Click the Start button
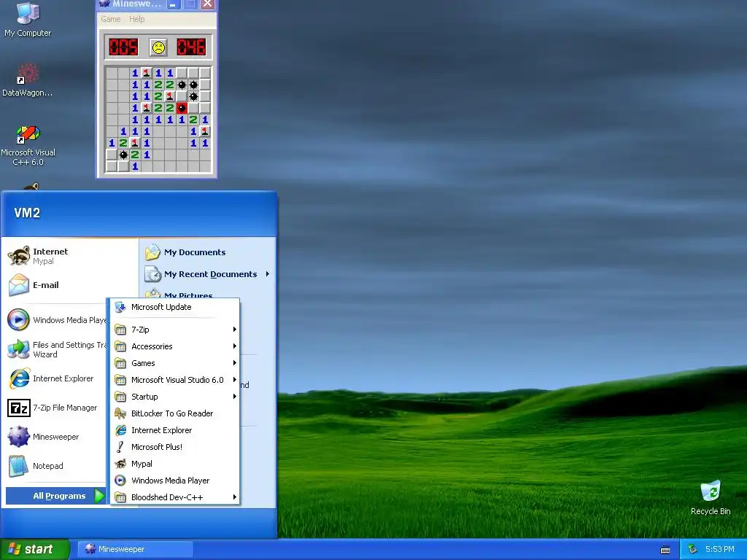 pos(35,549)
